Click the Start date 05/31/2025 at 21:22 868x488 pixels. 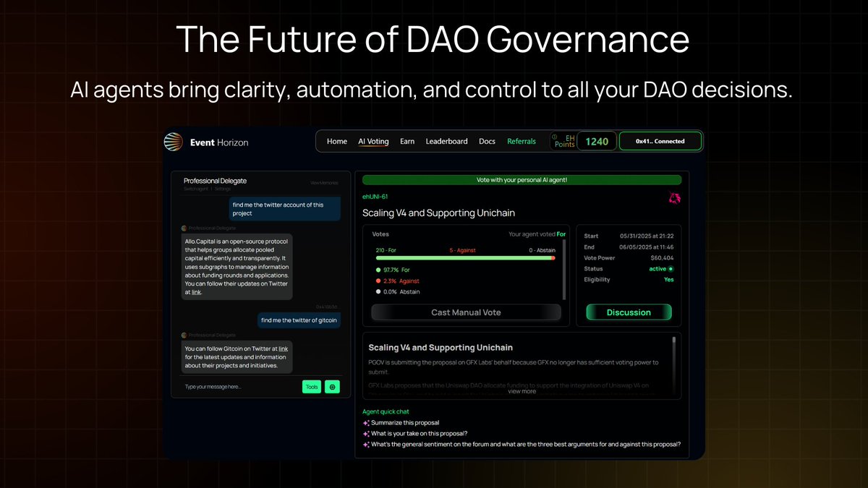[647, 236]
